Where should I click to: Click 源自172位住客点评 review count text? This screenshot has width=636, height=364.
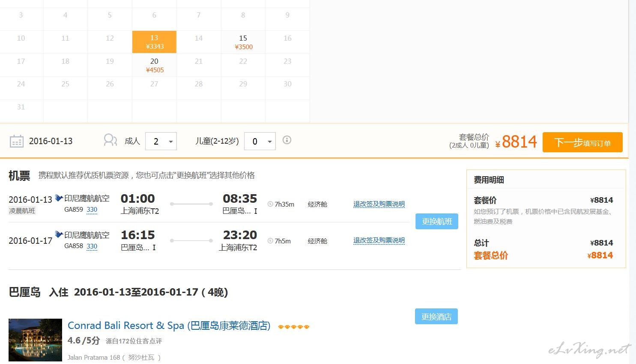[x=134, y=341]
